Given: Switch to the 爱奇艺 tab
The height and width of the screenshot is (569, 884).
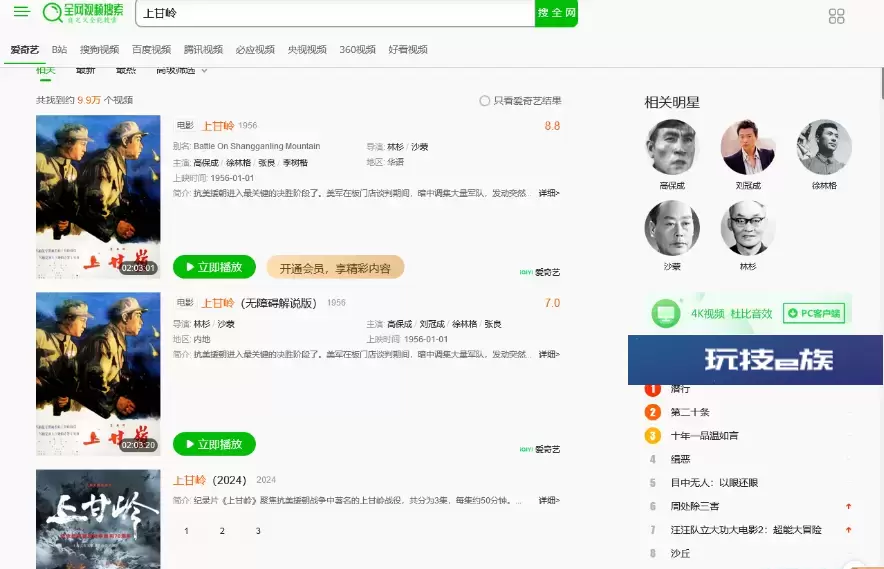Looking at the screenshot, I should pyautogui.click(x=24, y=50).
